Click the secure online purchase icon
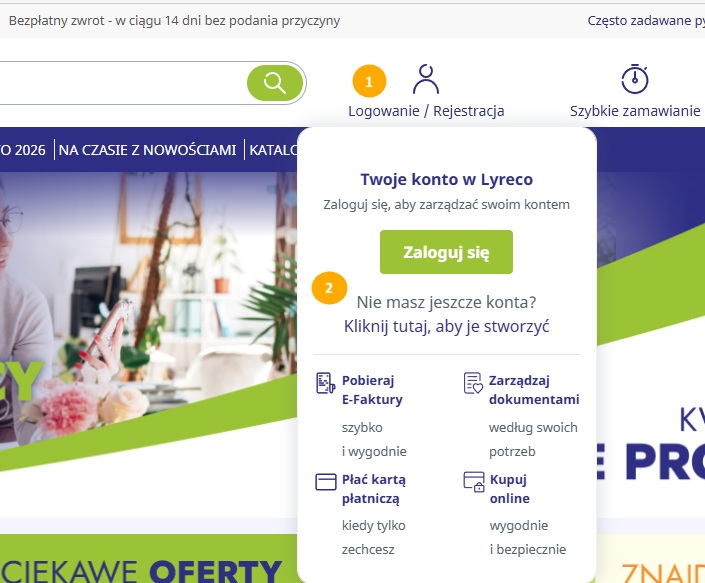 474,481
